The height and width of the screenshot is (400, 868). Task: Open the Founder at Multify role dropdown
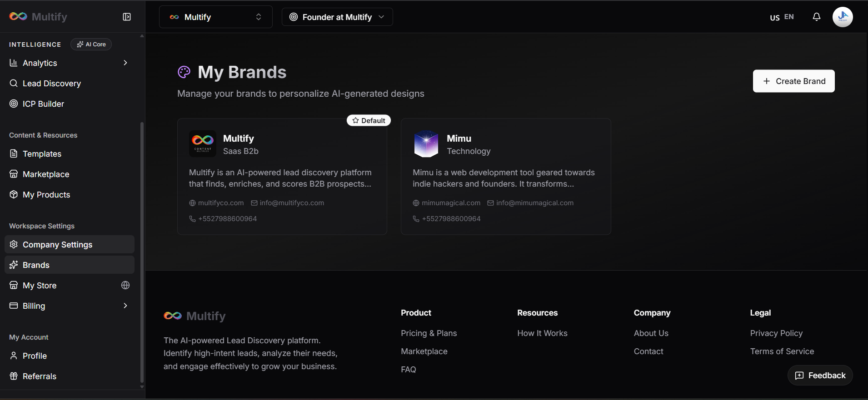(x=337, y=17)
